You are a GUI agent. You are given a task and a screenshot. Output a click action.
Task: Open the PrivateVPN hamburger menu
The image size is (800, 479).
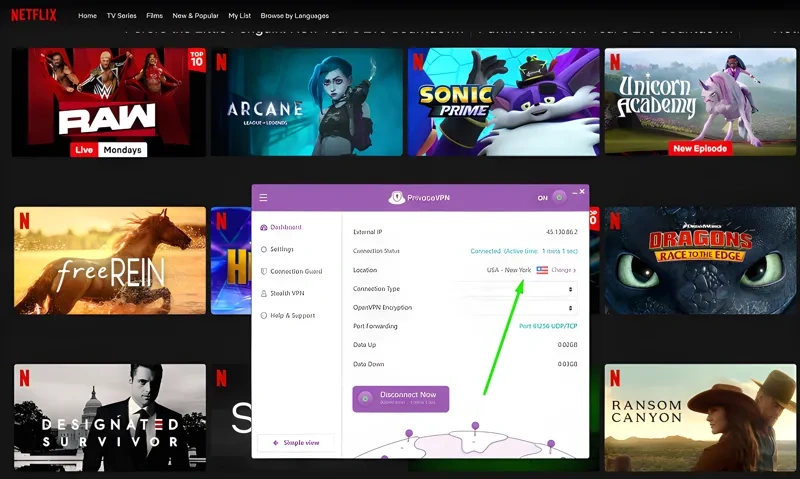point(263,197)
